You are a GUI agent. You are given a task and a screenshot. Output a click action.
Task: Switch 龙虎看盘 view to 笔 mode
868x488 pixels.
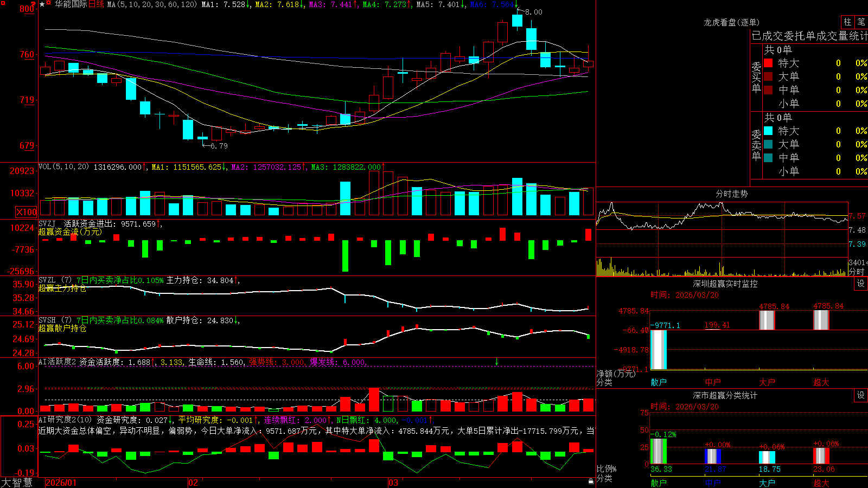(861, 22)
